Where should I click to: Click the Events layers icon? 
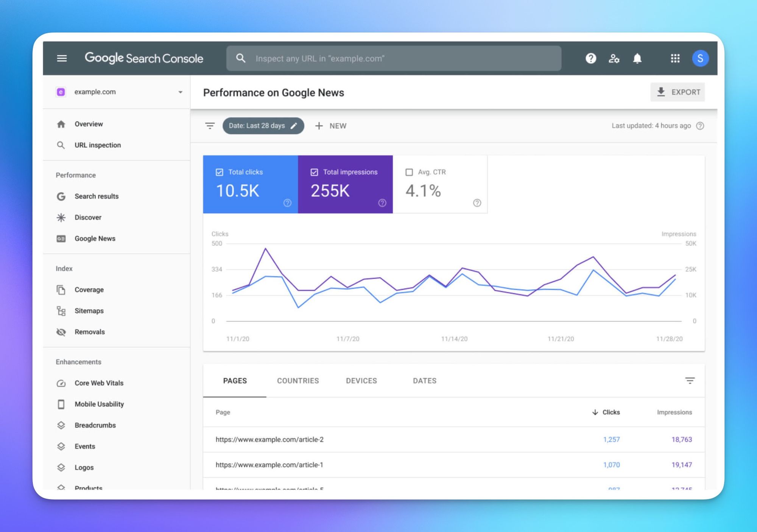click(61, 446)
